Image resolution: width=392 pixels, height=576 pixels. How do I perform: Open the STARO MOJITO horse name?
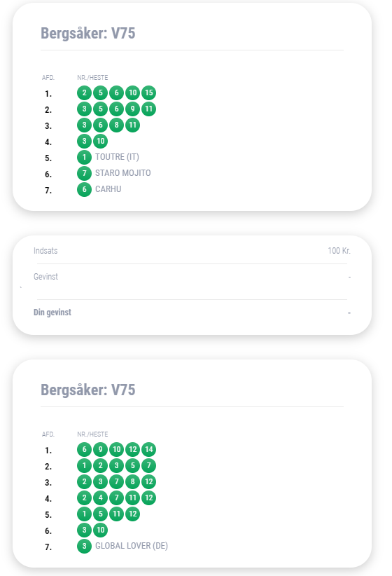tap(123, 173)
